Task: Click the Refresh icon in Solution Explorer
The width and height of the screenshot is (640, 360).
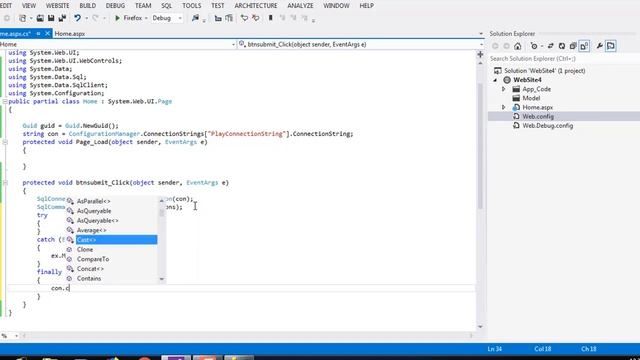Action: (562, 46)
